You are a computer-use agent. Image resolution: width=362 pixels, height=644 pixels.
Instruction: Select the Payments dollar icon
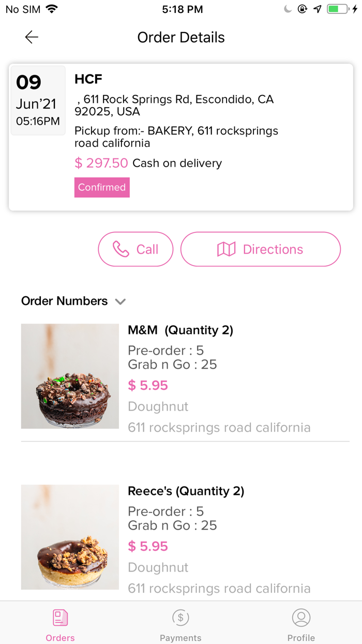pos(180,617)
